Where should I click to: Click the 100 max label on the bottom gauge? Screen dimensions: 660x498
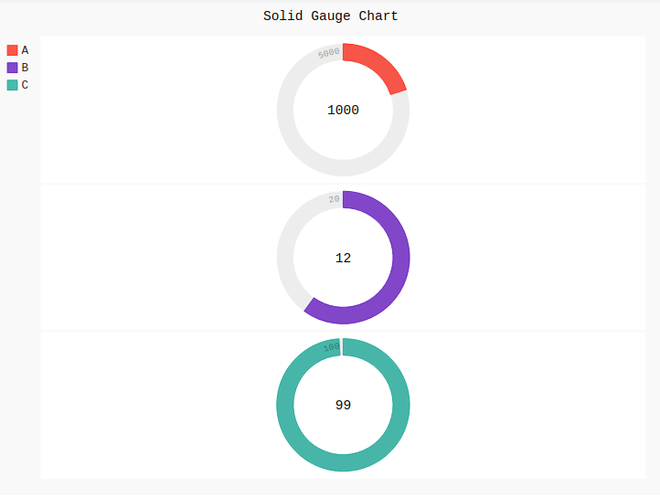[x=331, y=347]
